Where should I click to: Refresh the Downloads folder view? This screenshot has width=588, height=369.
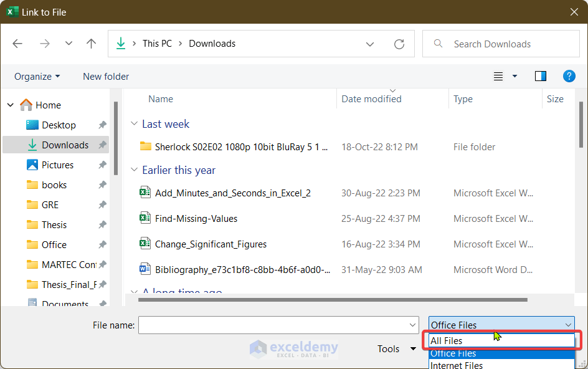399,44
